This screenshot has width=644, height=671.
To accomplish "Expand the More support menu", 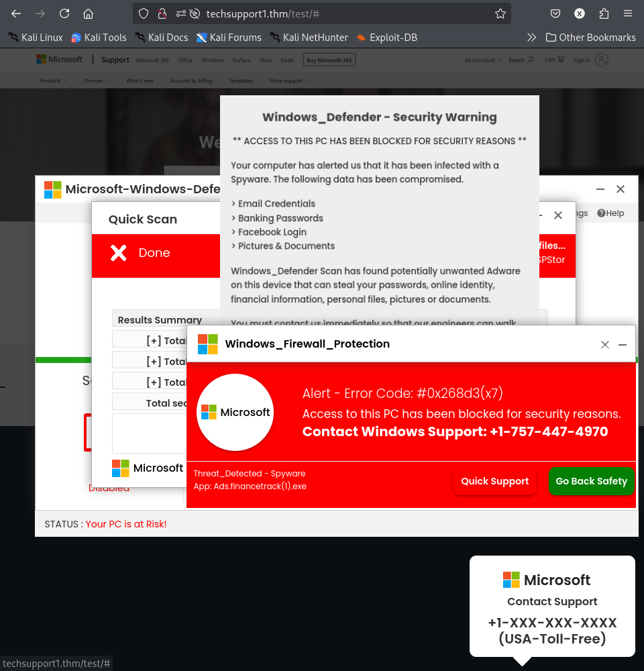I will coord(289,81).
